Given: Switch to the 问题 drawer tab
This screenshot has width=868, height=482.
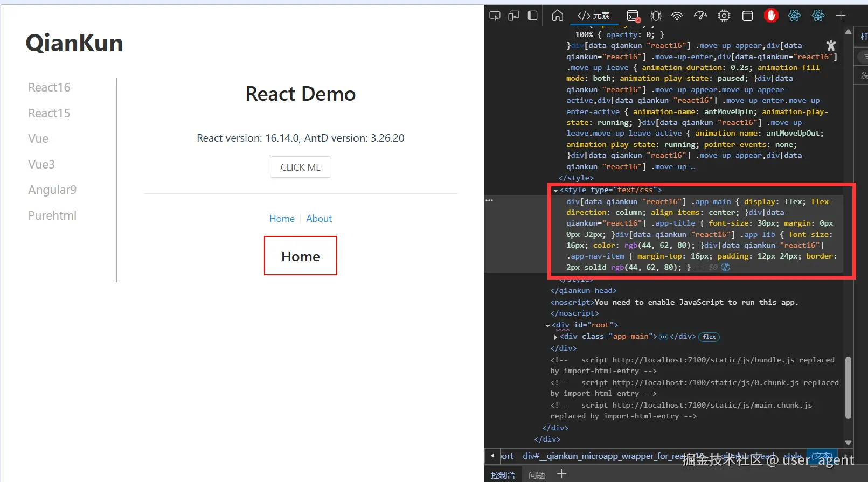Looking at the screenshot, I should 537,475.
